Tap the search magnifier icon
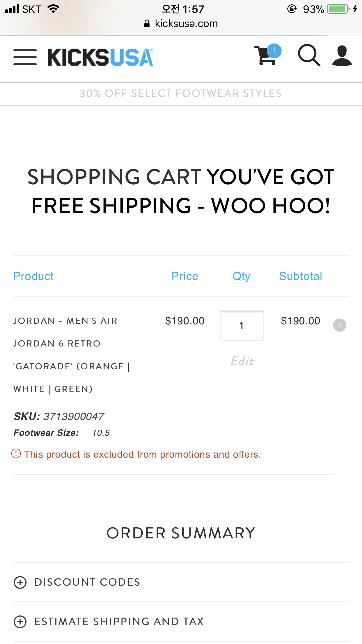Viewport: 362px width, 644px height. [309, 55]
